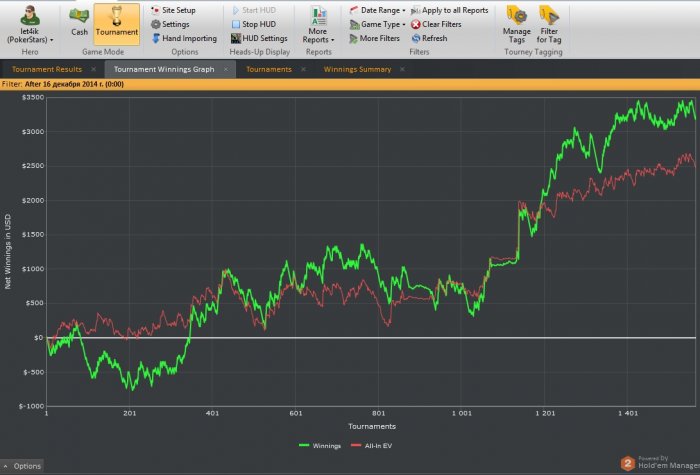
Task: Switch to the Tournament Results tab
Action: point(46,69)
